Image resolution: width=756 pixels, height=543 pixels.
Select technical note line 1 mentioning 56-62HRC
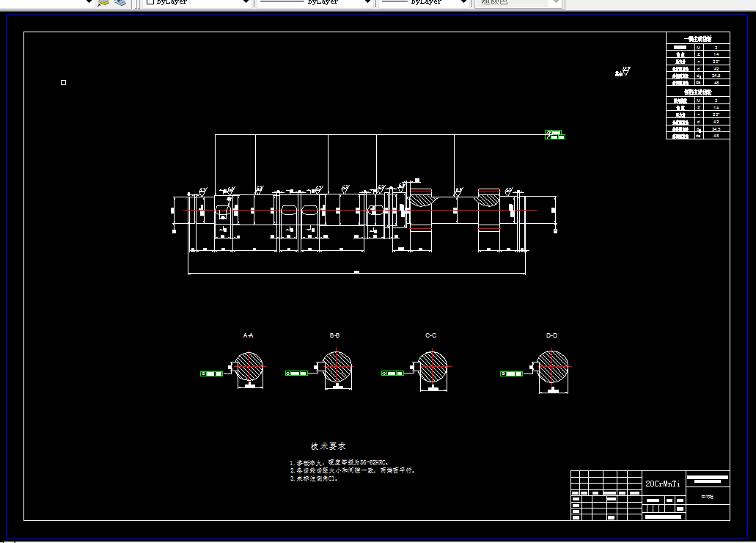[339, 462]
